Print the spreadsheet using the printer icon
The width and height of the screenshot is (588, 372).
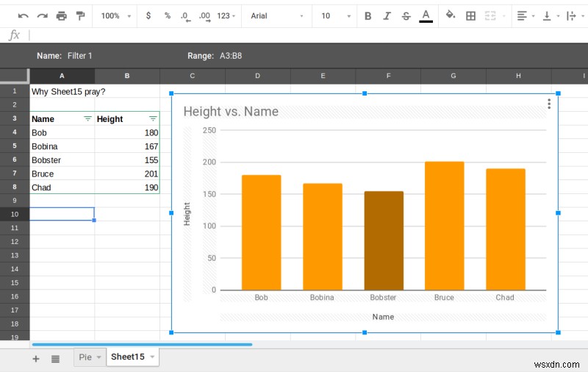[x=62, y=15]
